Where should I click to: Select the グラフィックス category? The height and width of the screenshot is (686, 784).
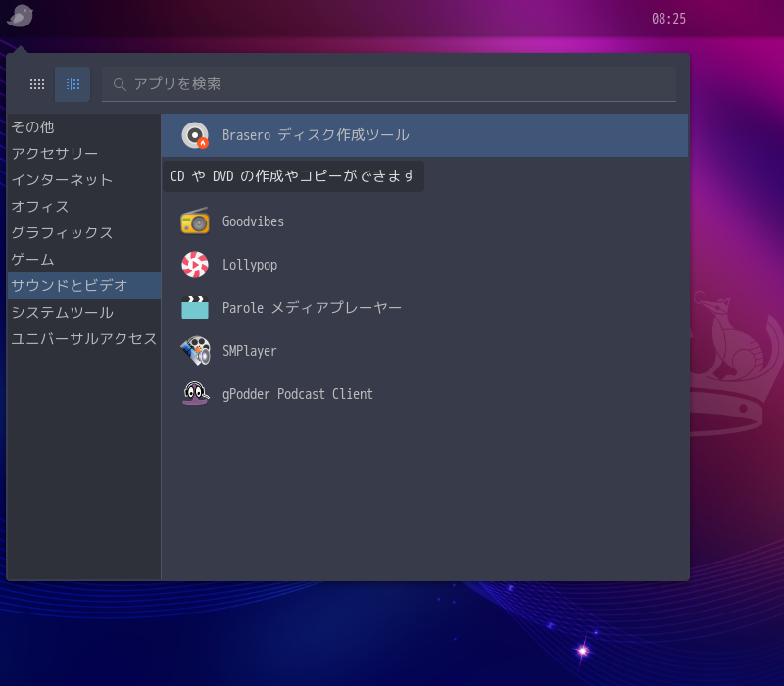pos(84,233)
